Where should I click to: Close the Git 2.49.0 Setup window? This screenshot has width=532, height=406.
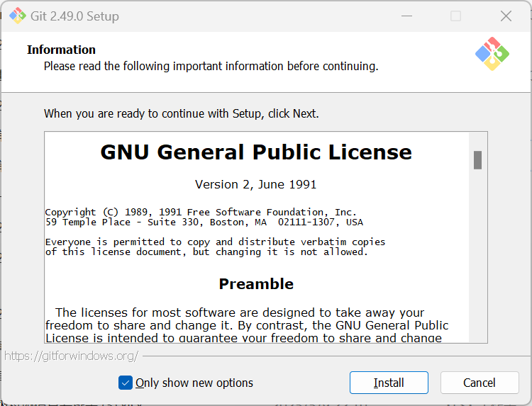click(x=506, y=16)
